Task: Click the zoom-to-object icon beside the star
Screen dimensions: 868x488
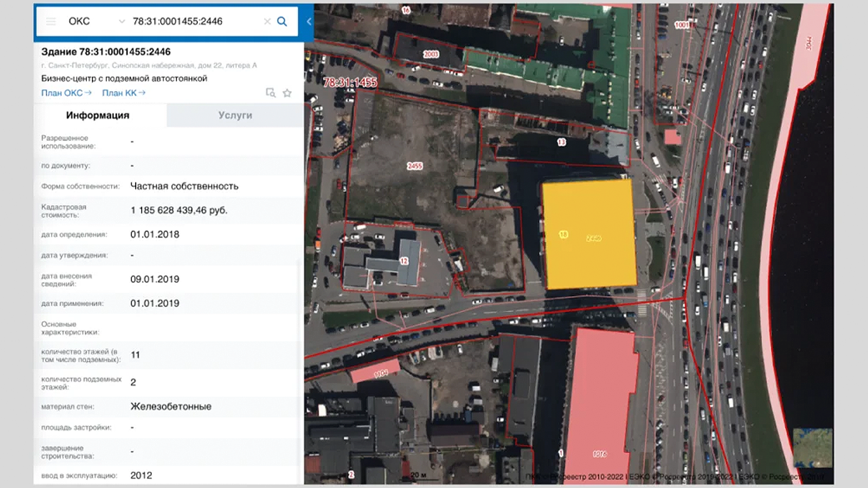Action: pos(270,93)
